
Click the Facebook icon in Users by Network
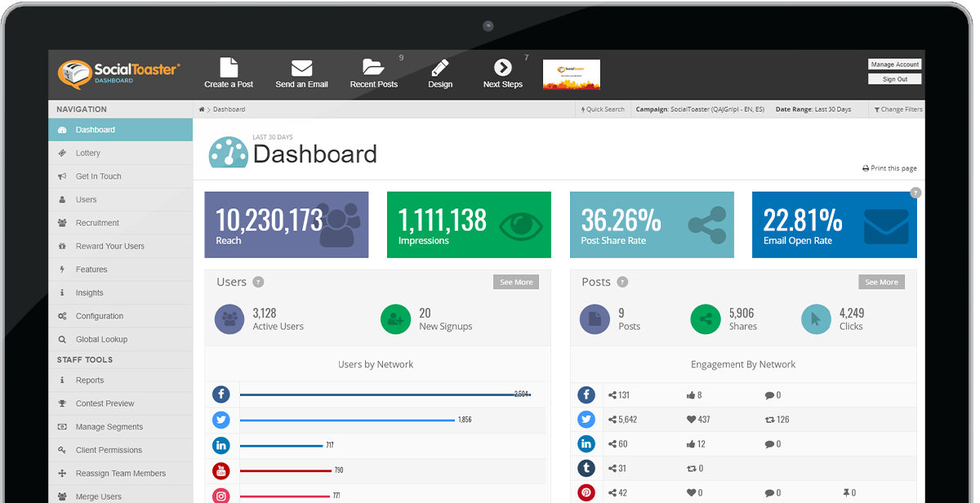click(x=221, y=394)
